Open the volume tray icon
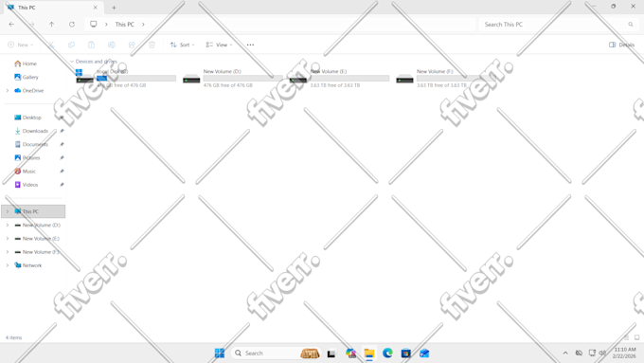 (x=602, y=354)
